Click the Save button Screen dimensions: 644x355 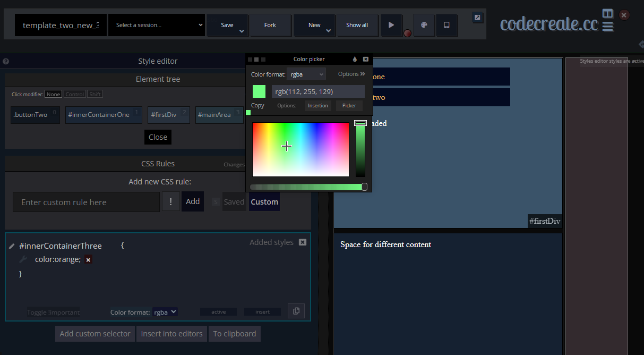pyautogui.click(x=227, y=25)
